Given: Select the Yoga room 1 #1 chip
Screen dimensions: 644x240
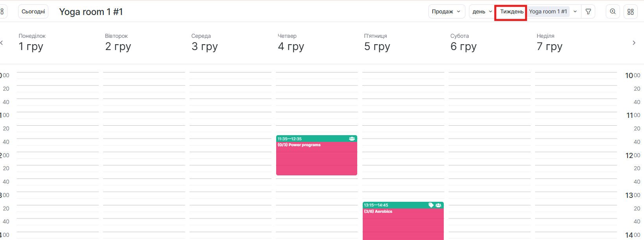Looking at the screenshot, I should (x=548, y=12).
